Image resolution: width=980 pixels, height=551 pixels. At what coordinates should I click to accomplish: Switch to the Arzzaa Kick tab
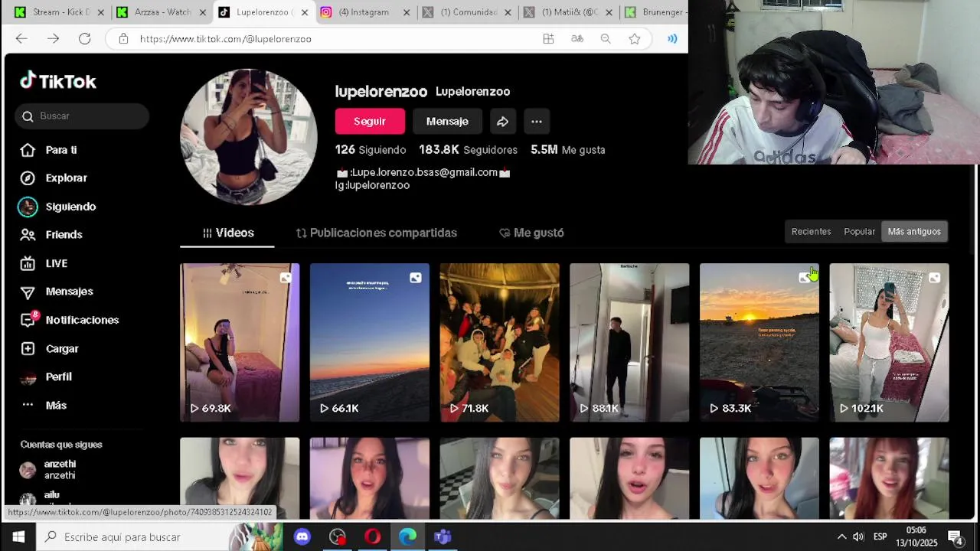coord(162,12)
